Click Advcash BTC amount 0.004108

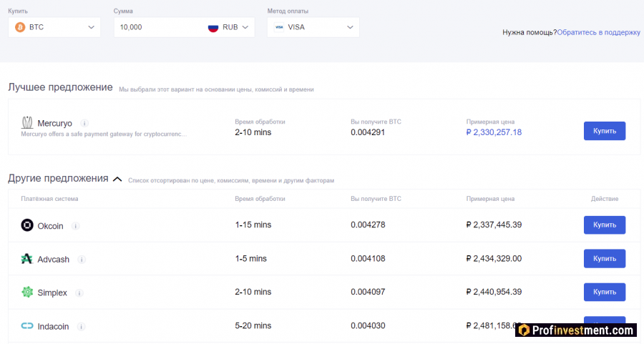(x=368, y=259)
